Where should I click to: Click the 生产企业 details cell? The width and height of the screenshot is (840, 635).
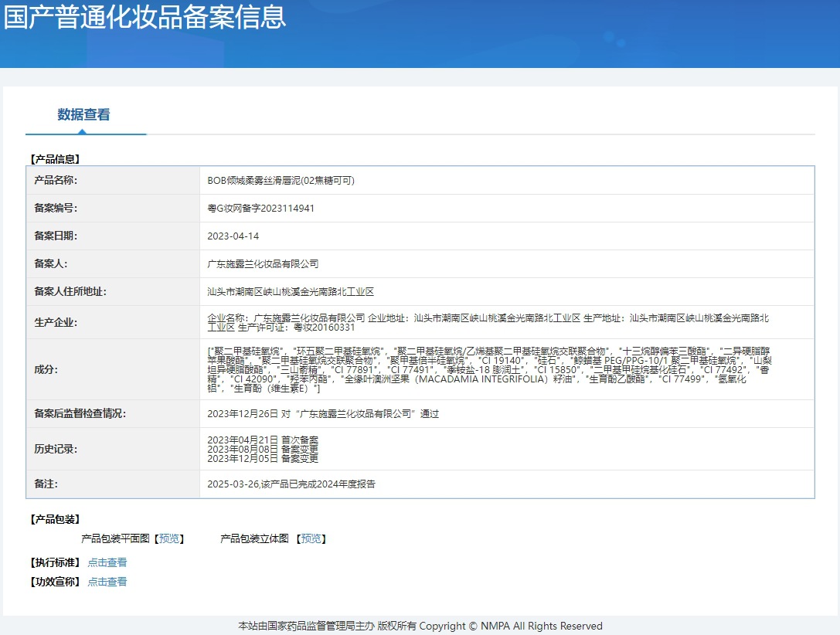pos(488,322)
